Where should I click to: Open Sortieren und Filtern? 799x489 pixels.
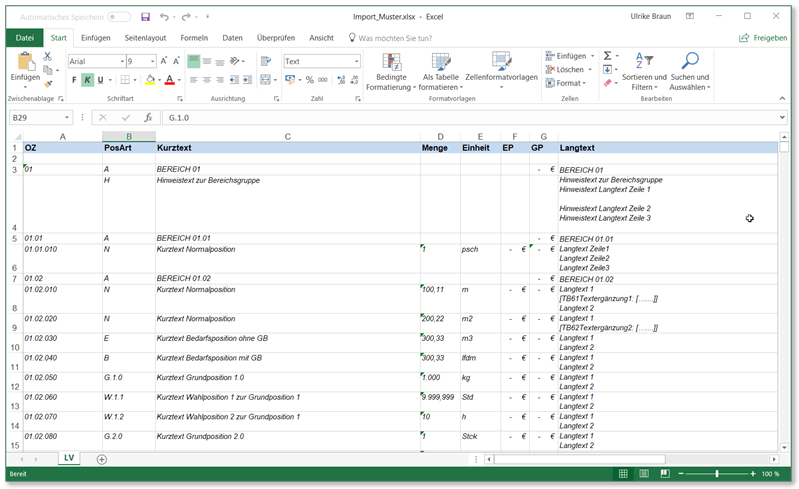pos(643,68)
